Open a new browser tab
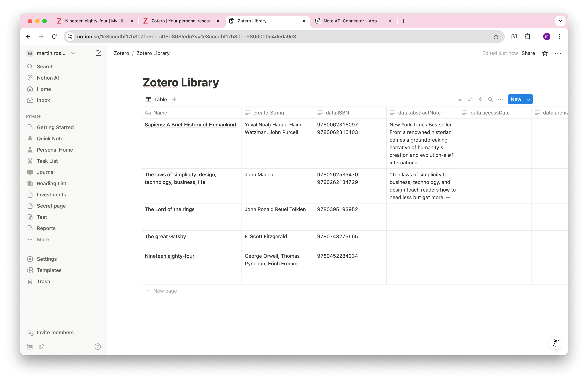588x382 pixels. [x=403, y=21]
